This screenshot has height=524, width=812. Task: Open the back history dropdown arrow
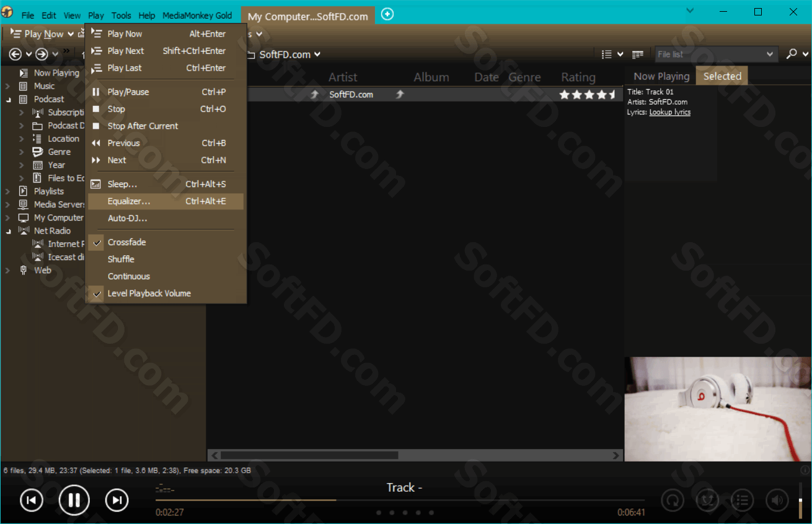pyautogui.click(x=29, y=55)
